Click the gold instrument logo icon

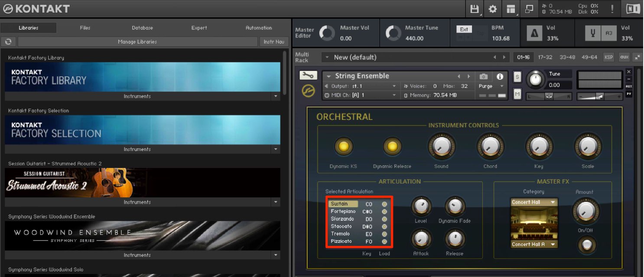308,91
